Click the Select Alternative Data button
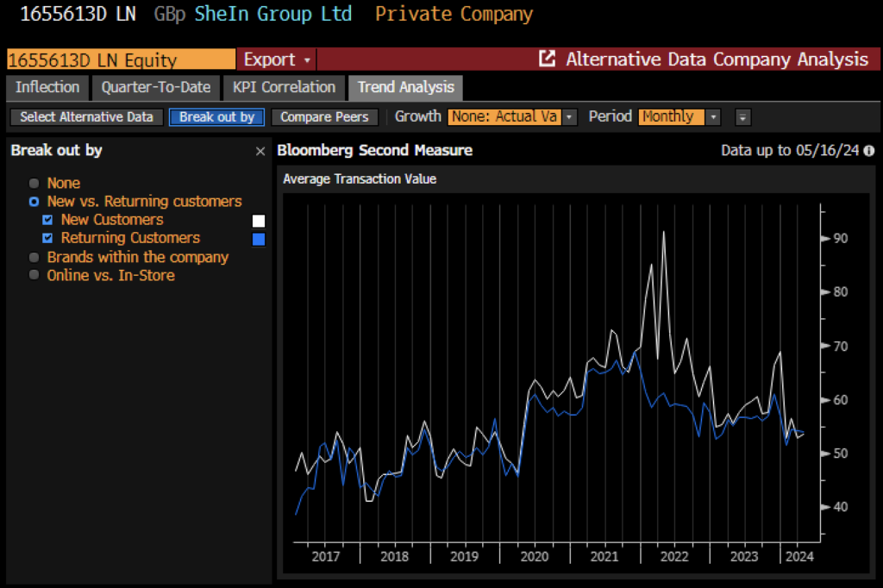 pos(86,116)
